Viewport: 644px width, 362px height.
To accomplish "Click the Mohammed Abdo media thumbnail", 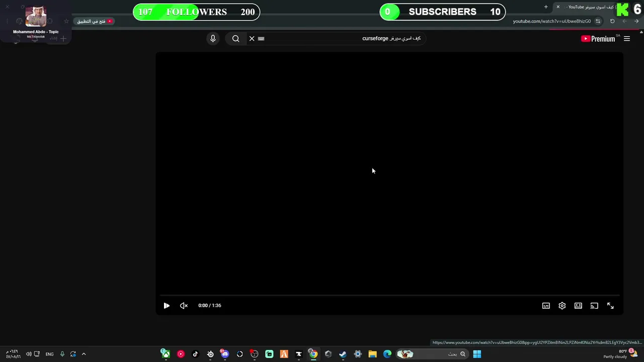I will pos(36,17).
